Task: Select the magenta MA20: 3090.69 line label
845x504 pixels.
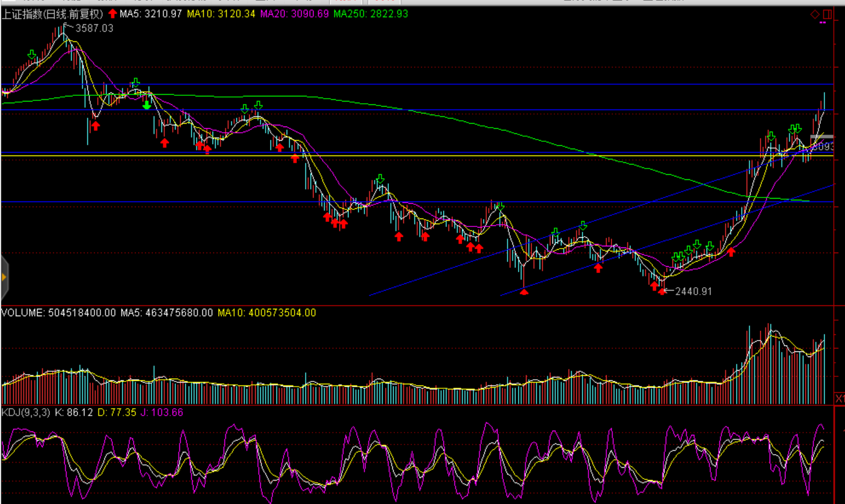Action: coord(294,14)
